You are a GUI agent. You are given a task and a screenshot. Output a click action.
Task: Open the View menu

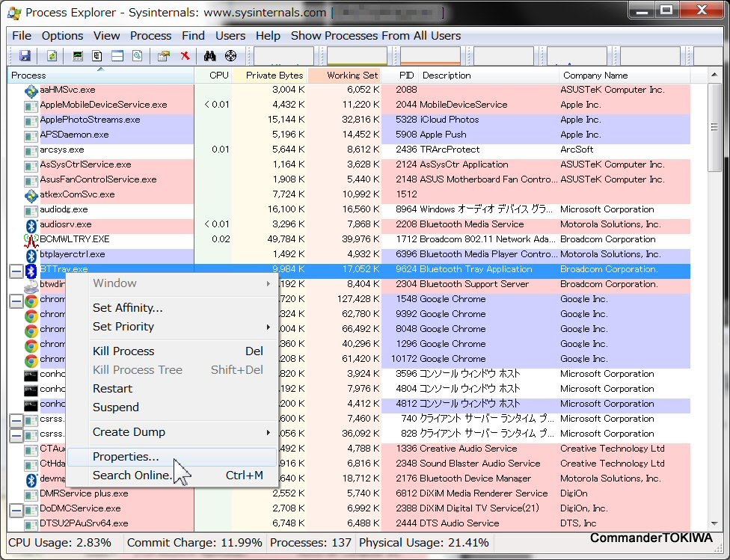(107, 36)
